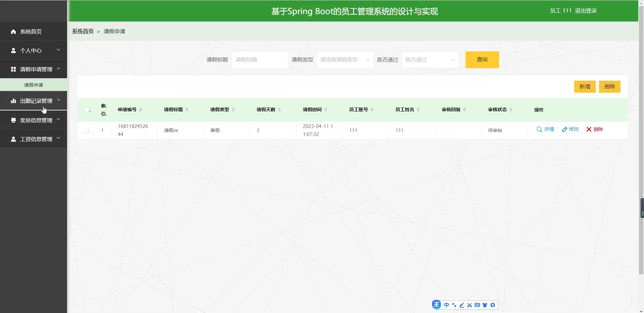Sort by 请假天数 column arrows

point(279,109)
